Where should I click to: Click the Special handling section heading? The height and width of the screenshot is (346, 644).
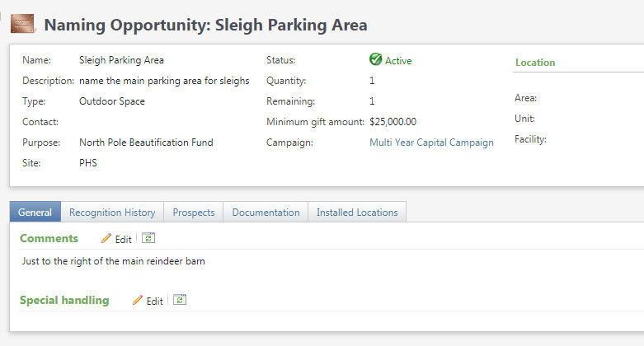click(64, 300)
